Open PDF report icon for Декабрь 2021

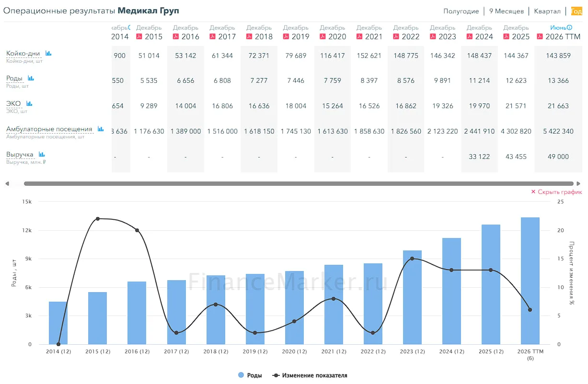[x=359, y=36]
